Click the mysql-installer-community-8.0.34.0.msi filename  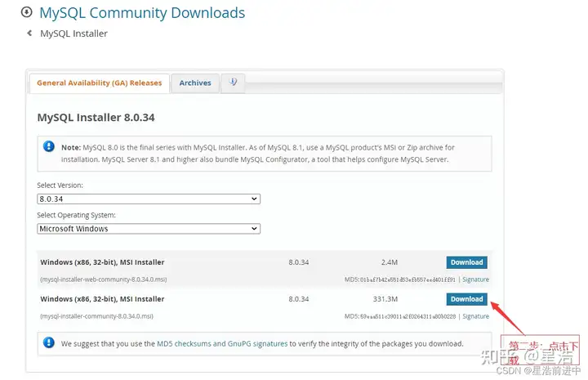point(96,316)
